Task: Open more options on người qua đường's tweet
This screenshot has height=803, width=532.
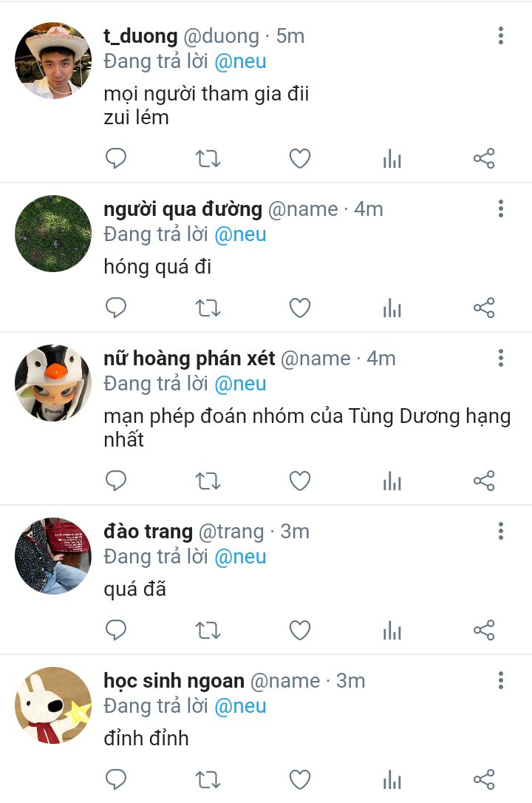Action: coord(501,209)
